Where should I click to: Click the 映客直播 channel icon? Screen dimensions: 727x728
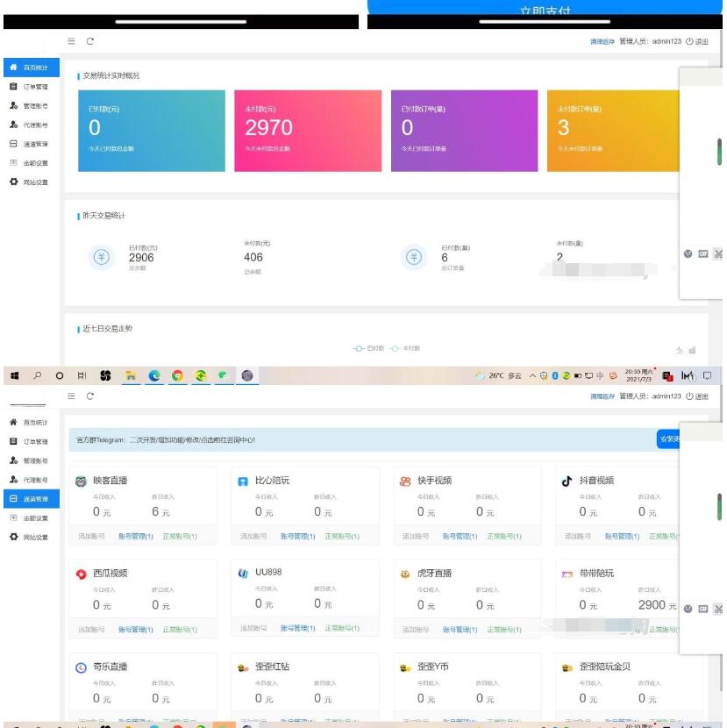(x=82, y=481)
